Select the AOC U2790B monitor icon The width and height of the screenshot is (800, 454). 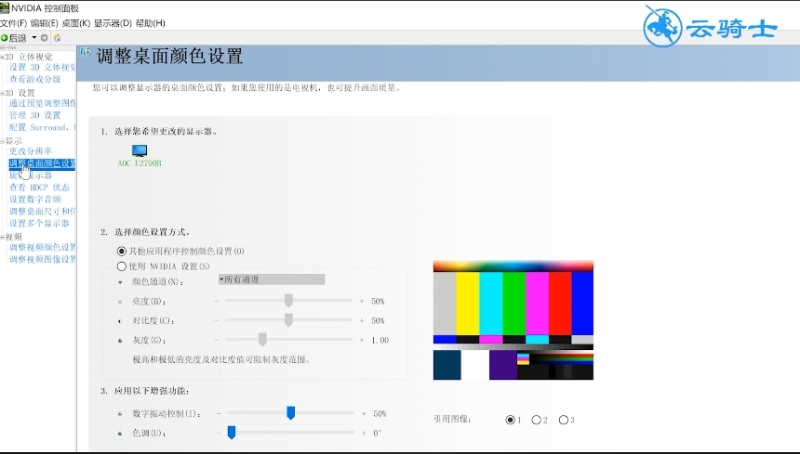pyautogui.click(x=139, y=150)
